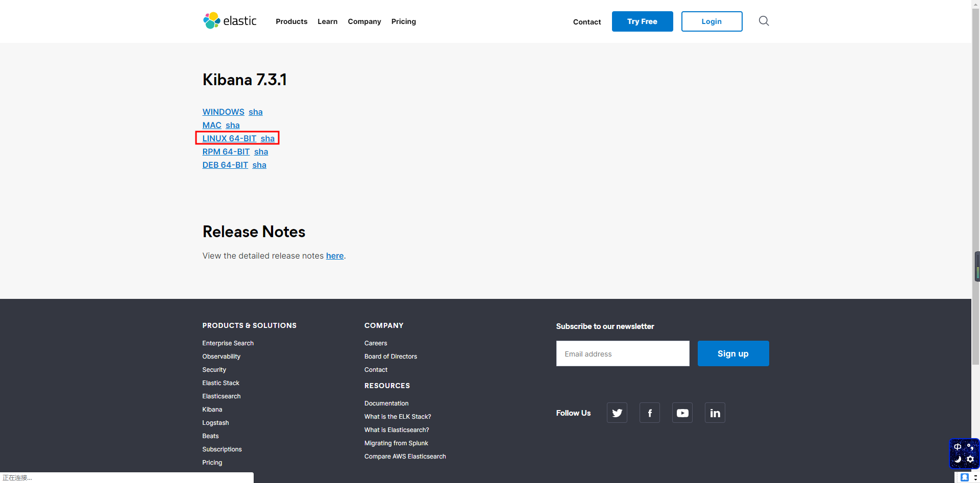Download the LINUX 64-BIT package
Viewport: 980px width, 483px height.
point(229,138)
